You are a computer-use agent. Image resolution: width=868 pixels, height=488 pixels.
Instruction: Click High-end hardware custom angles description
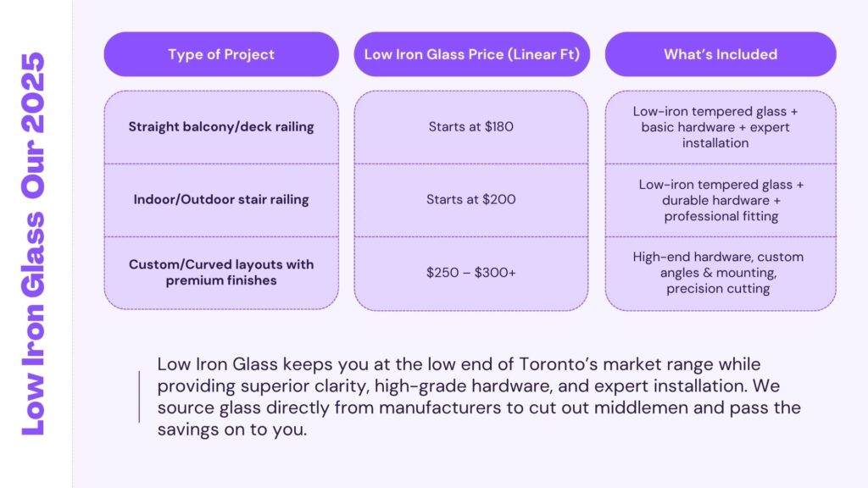tap(719, 264)
